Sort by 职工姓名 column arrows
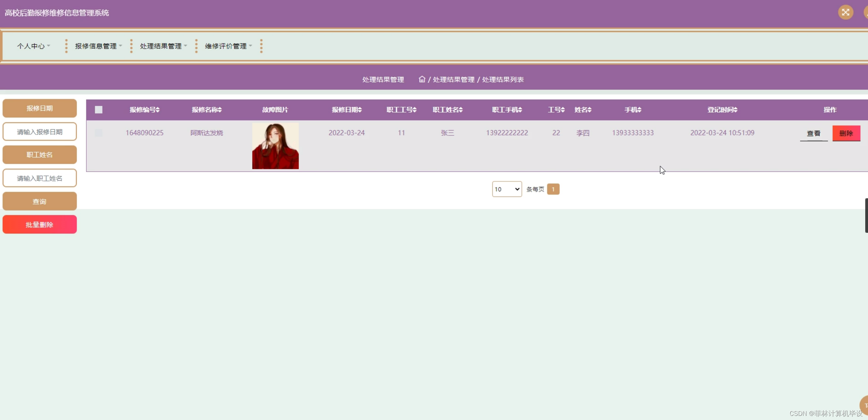The image size is (868, 420). tap(461, 110)
